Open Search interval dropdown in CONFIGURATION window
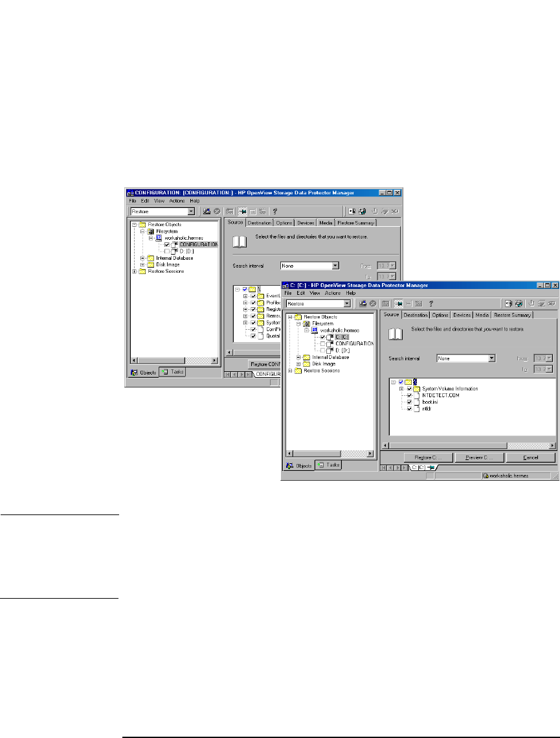The image size is (560, 738). tap(335, 266)
